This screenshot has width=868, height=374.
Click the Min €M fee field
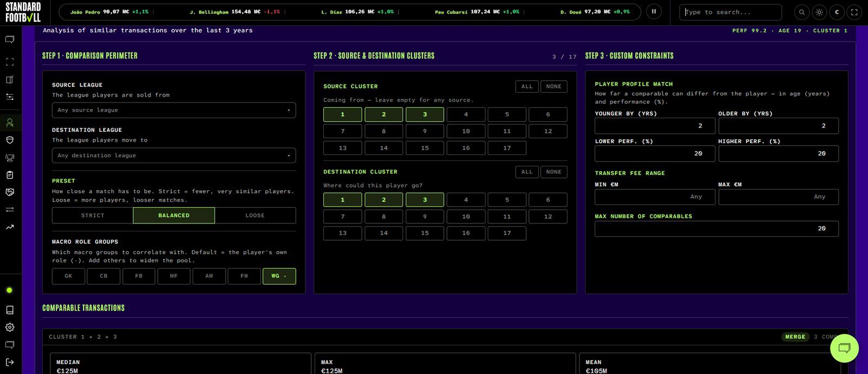655,197
